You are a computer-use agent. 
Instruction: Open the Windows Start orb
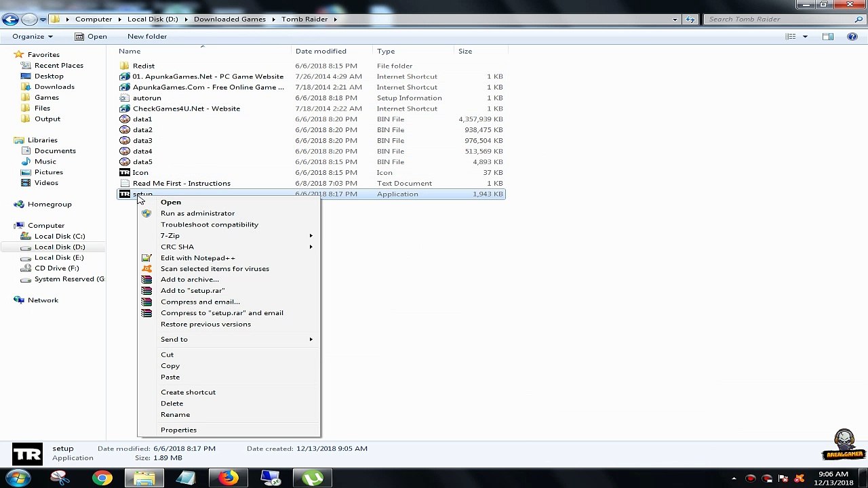(x=18, y=478)
